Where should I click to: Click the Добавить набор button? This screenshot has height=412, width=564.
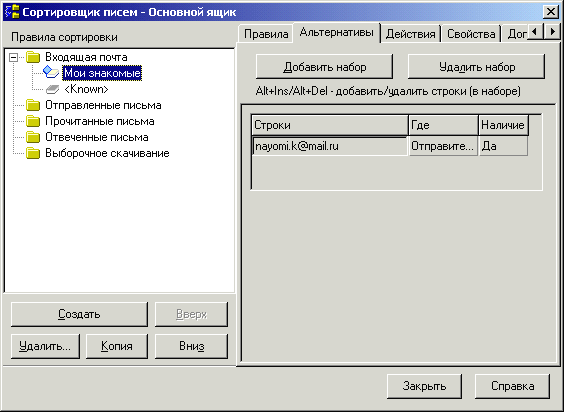coord(324,67)
